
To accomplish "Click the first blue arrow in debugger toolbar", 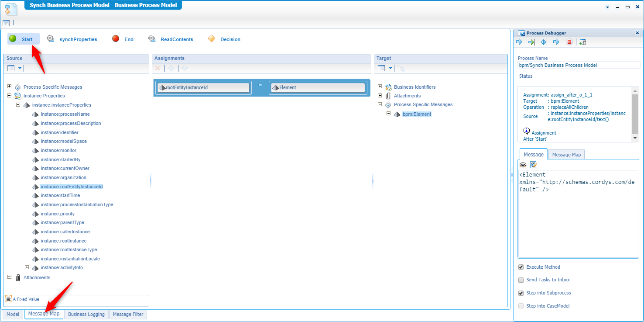I will (519, 42).
